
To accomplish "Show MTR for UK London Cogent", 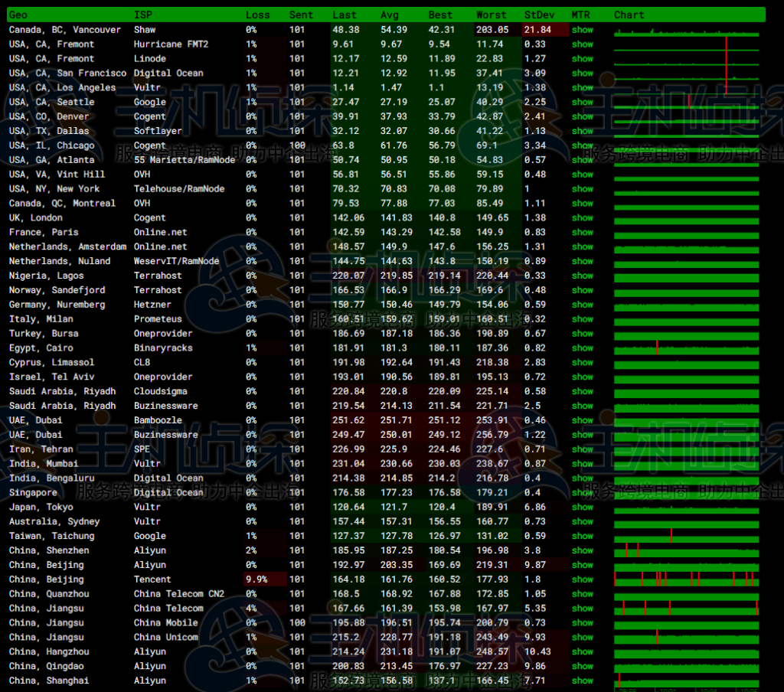I will 582,218.
